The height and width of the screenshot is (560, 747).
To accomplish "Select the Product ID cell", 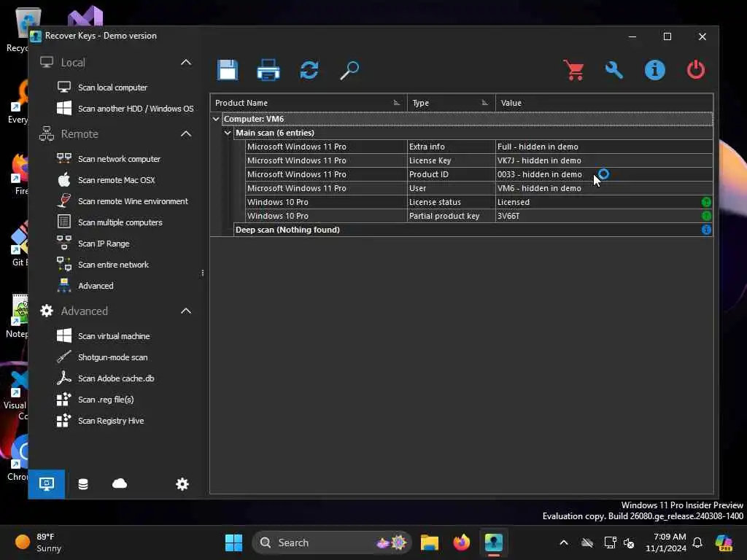I will 451,174.
